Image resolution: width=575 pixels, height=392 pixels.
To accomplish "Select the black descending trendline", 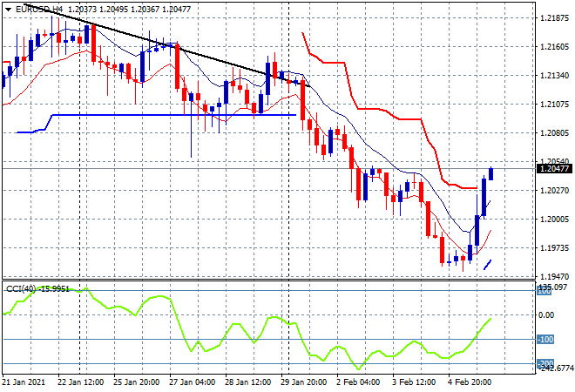I will (x=167, y=45).
